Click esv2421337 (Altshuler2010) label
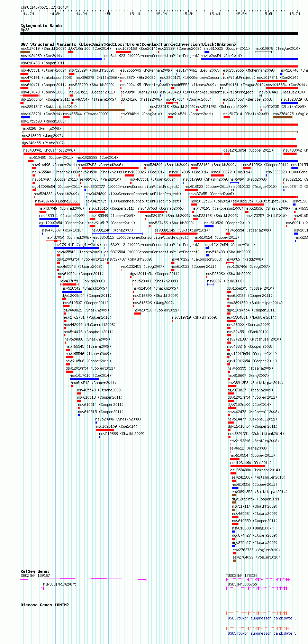The width and height of the screenshot is (308, 644). (x=254, y=339)
